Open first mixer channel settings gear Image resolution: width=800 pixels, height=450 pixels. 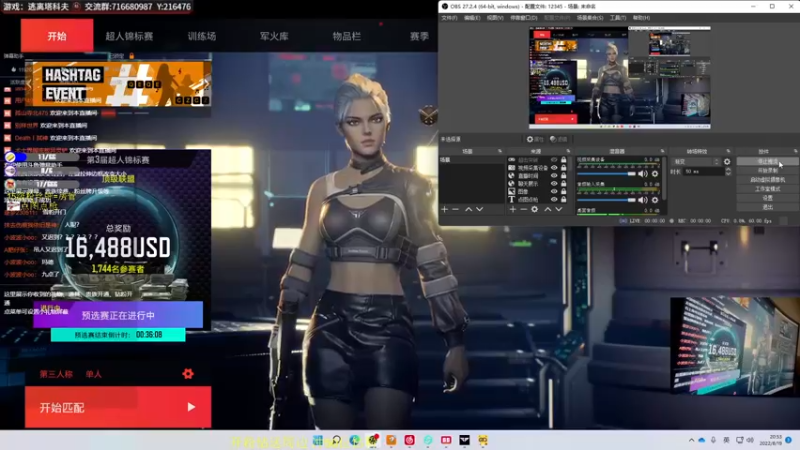click(x=655, y=174)
